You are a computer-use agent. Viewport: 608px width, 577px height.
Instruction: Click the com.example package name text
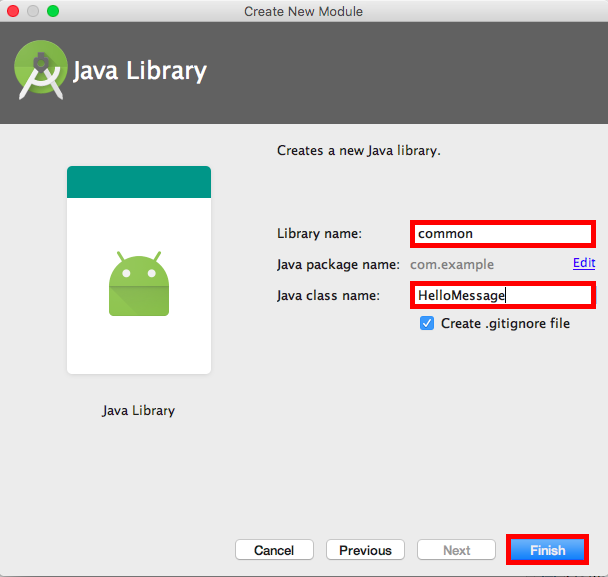[452, 264]
